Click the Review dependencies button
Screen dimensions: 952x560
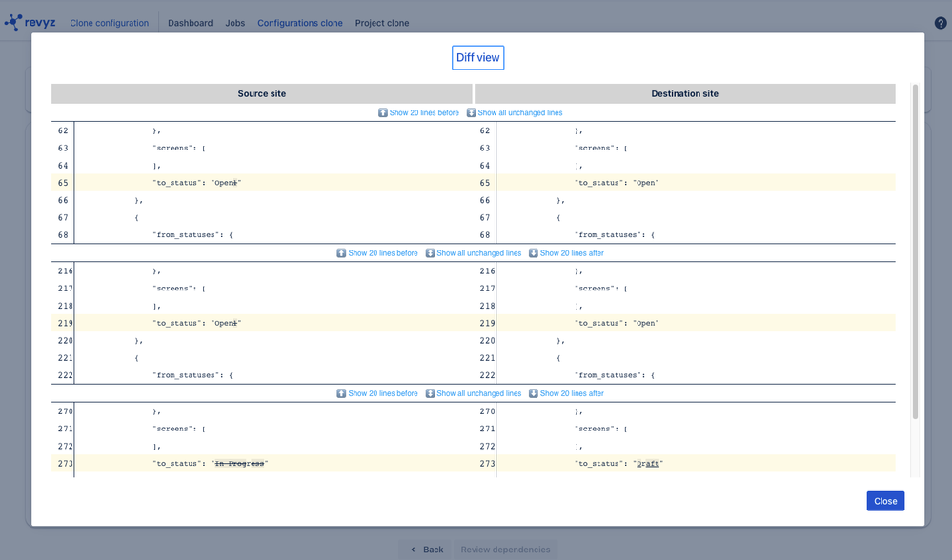click(x=505, y=550)
